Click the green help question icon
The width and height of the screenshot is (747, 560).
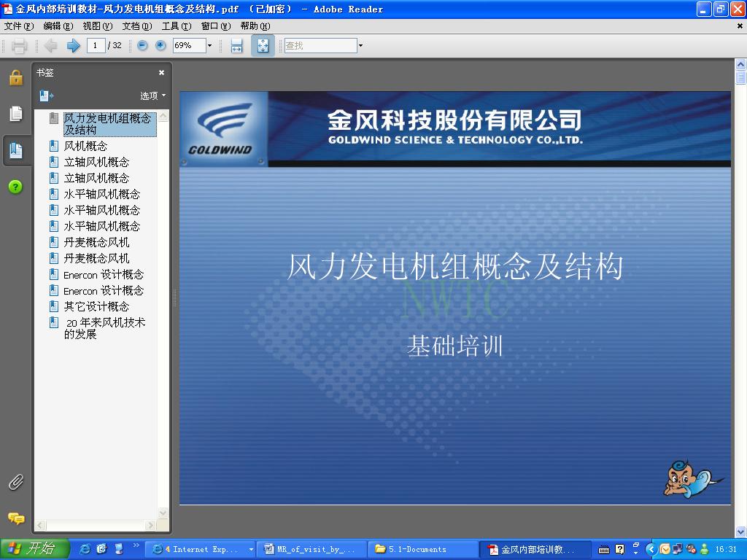(x=15, y=186)
